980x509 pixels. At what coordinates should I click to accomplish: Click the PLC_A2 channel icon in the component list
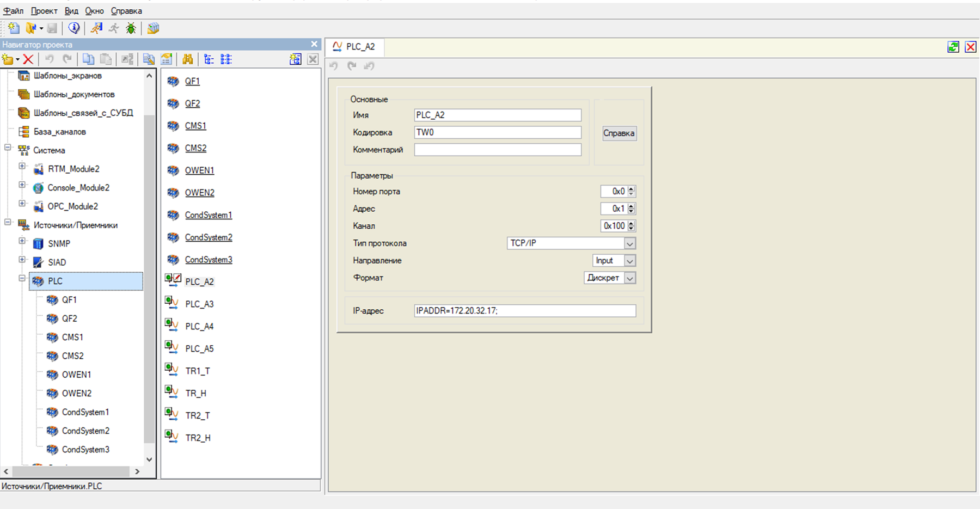(173, 281)
